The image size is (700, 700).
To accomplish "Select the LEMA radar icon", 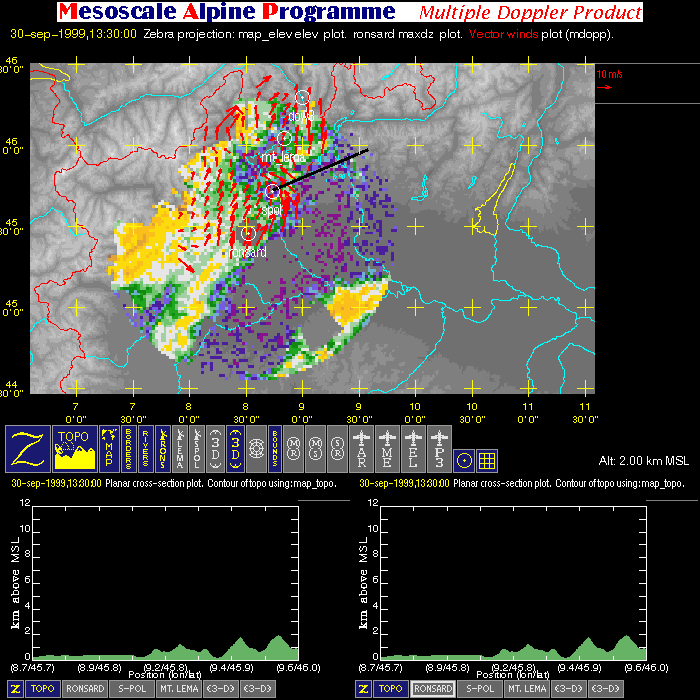I will coord(179,448).
